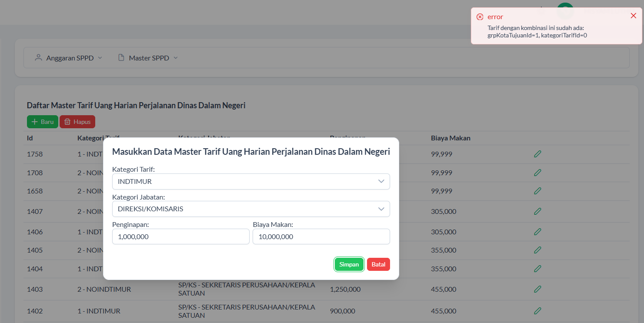Click the green Baru button

tap(43, 122)
